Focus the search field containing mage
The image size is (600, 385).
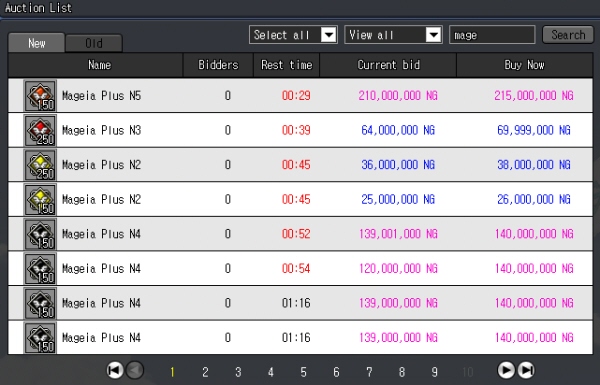pos(492,35)
